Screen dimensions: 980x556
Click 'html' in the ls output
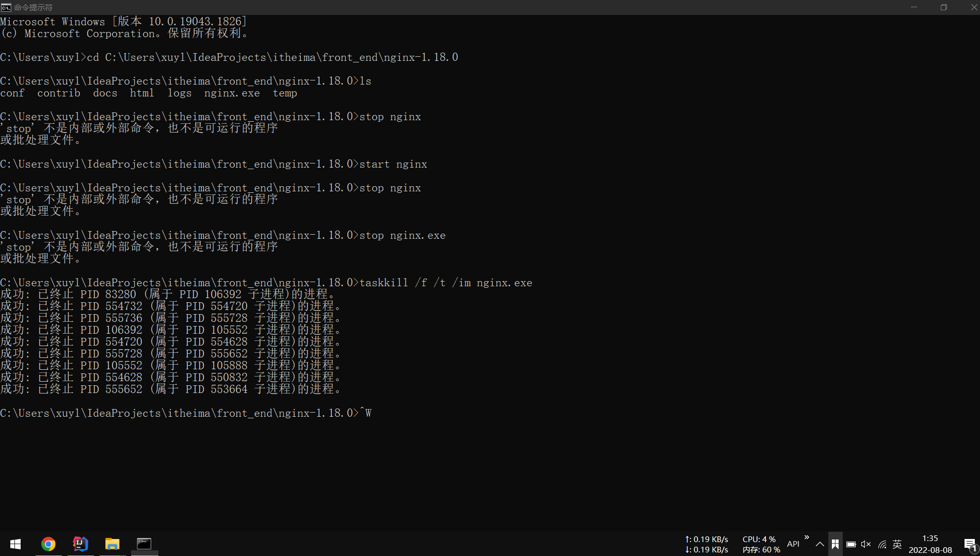click(x=142, y=93)
